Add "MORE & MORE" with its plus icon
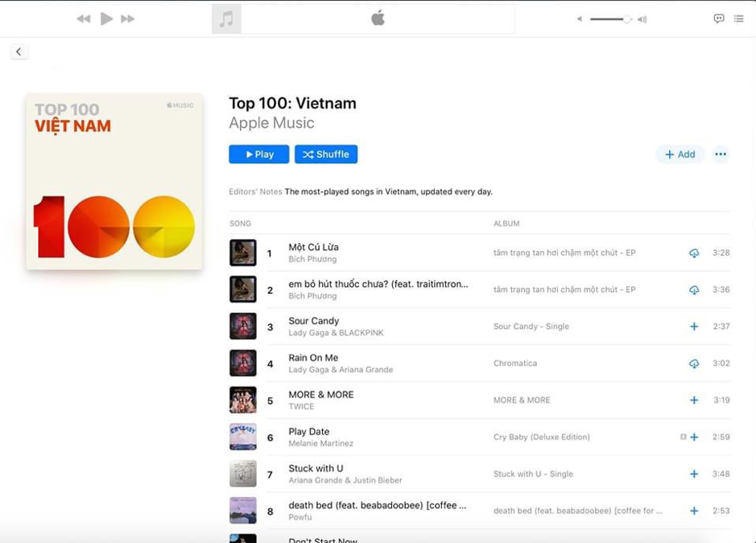 693,400
